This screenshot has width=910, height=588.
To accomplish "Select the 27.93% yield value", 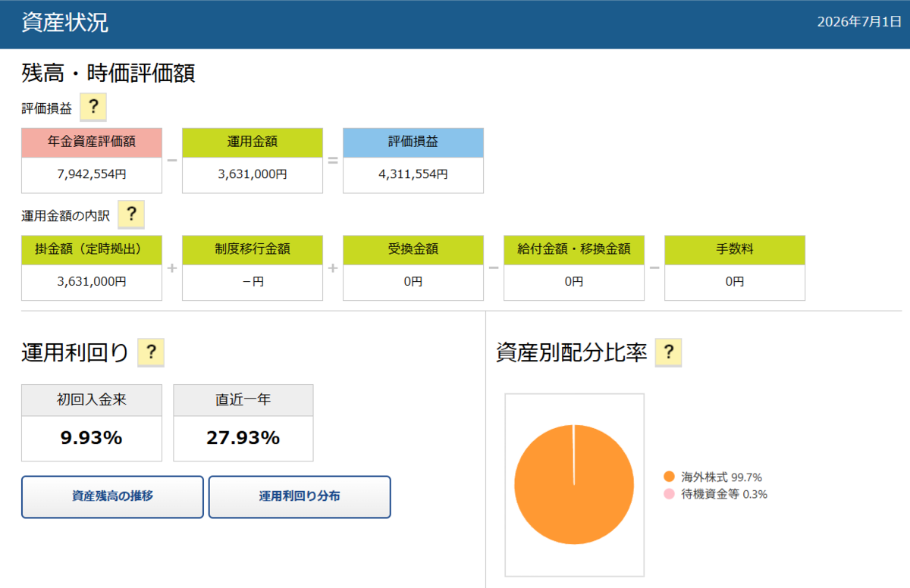I will pyautogui.click(x=243, y=438).
